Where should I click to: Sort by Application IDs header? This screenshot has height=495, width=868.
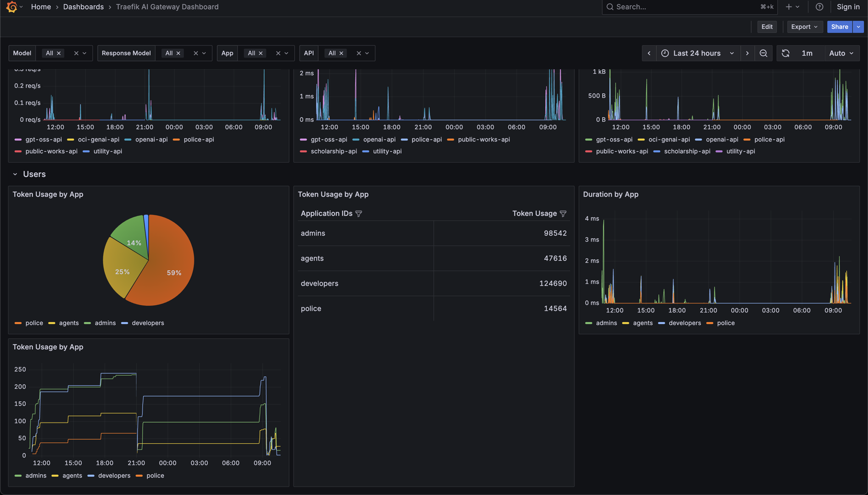coord(326,214)
